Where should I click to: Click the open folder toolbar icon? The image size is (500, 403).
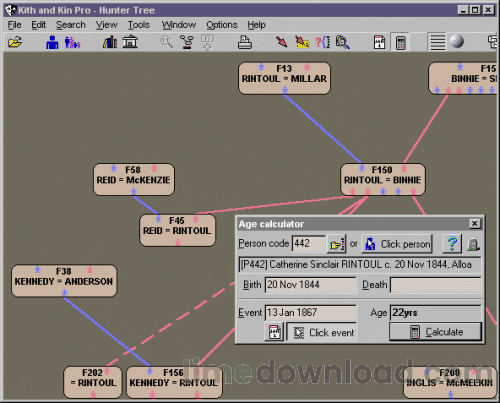[x=15, y=42]
